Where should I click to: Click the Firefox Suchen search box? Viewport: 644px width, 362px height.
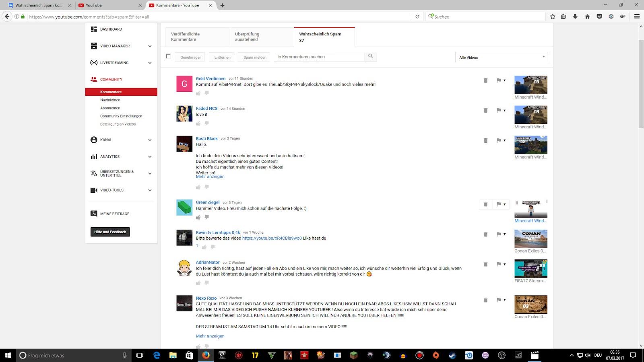tap(485, 16)
